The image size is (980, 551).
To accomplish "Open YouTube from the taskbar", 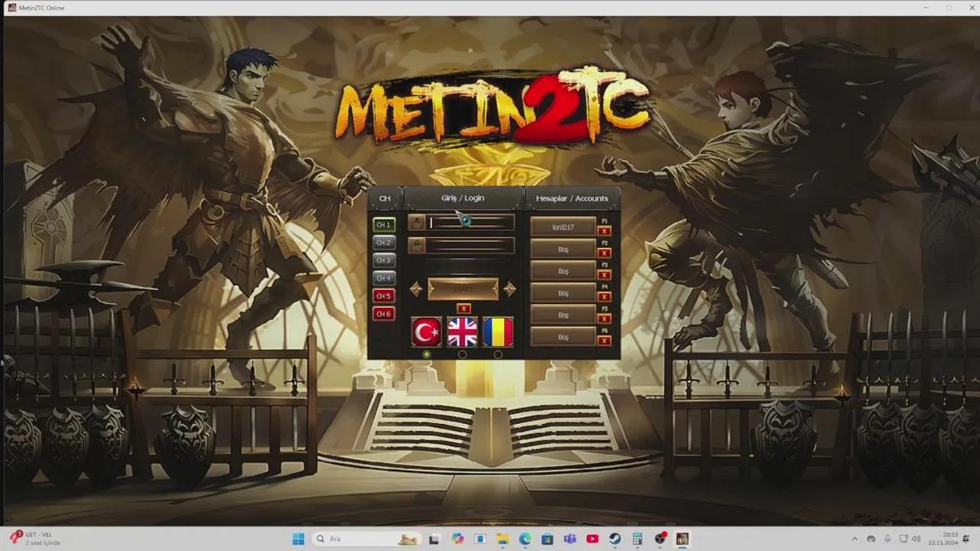I will click(592, 539).
